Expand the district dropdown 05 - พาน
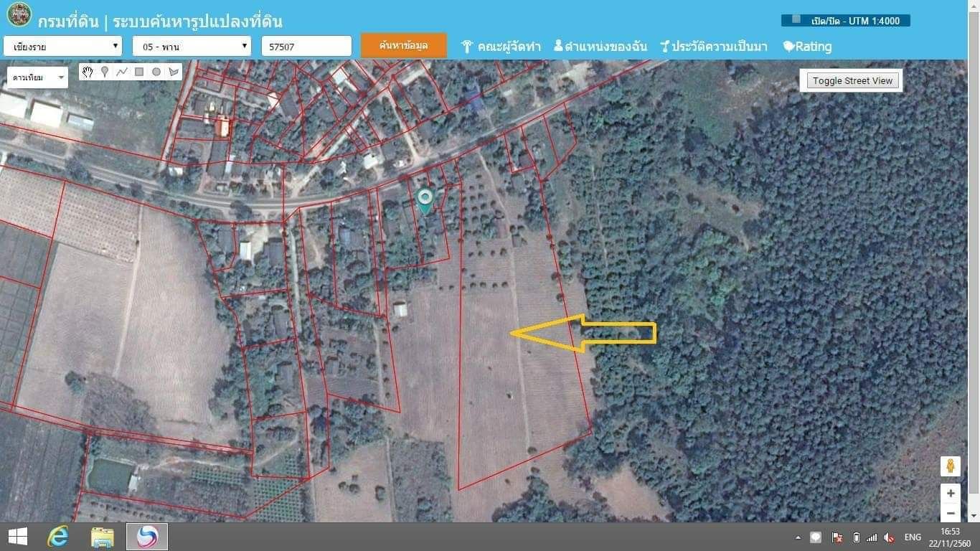This screenshot has width=980, height=551. point(192,46)
